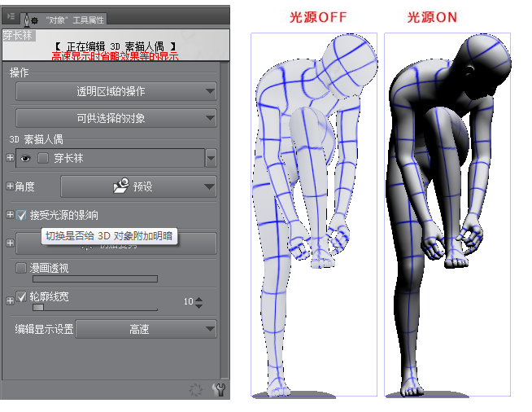
Task: Expand the 接受光源的影响 options
Action: [x=10, y=215]
